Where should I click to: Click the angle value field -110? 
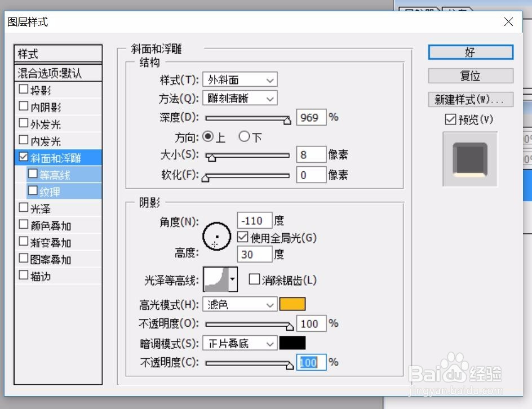[255, 220]
